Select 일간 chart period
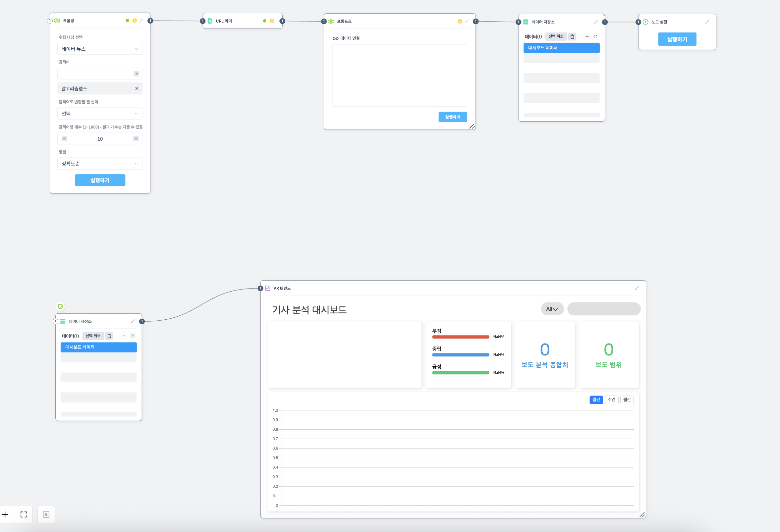The height and width of the screenshot is (532, 780). tap(596, 399)
